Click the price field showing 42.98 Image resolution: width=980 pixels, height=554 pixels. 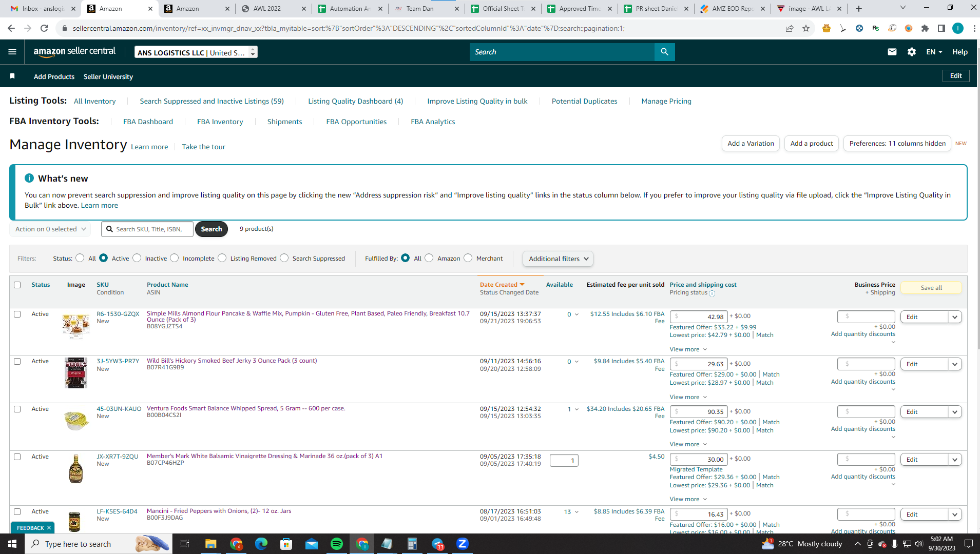[x=699, y=316]
